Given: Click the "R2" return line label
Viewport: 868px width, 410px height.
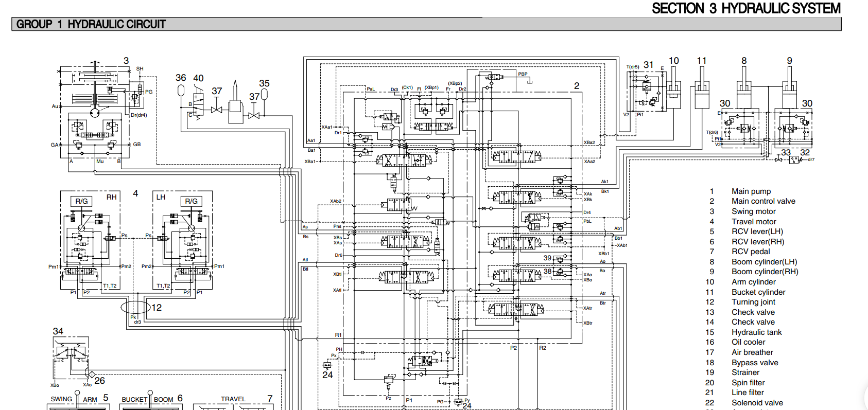Looking at the screenshot, I should 543,348.
